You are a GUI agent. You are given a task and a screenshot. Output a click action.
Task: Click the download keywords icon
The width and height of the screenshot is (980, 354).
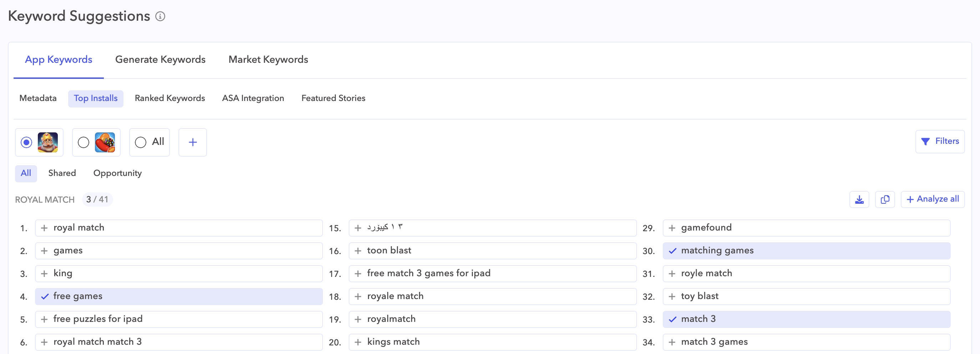(859, 199)
